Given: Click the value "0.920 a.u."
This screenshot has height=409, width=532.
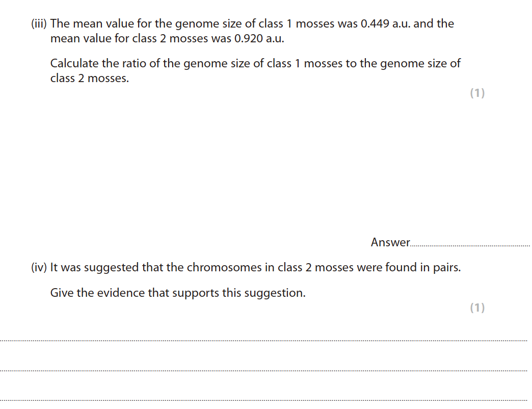Looking at the screenshot, I should click(258, 39).
